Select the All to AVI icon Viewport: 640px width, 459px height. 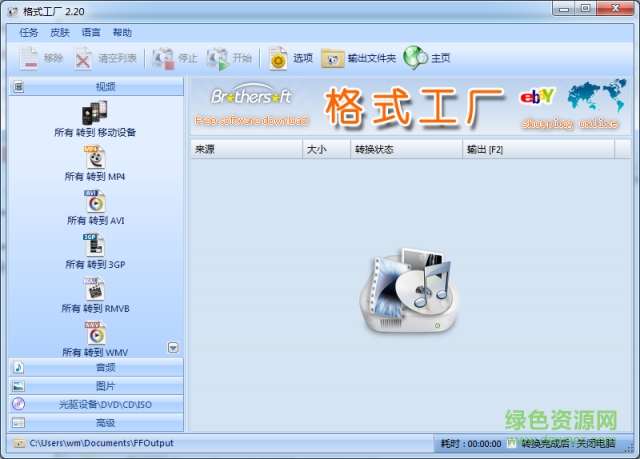95,201
